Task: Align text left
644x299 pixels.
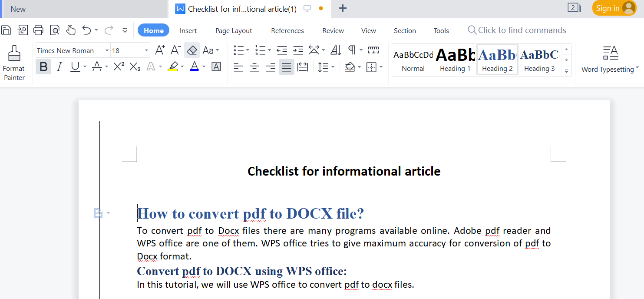Action: click(238, 67)
